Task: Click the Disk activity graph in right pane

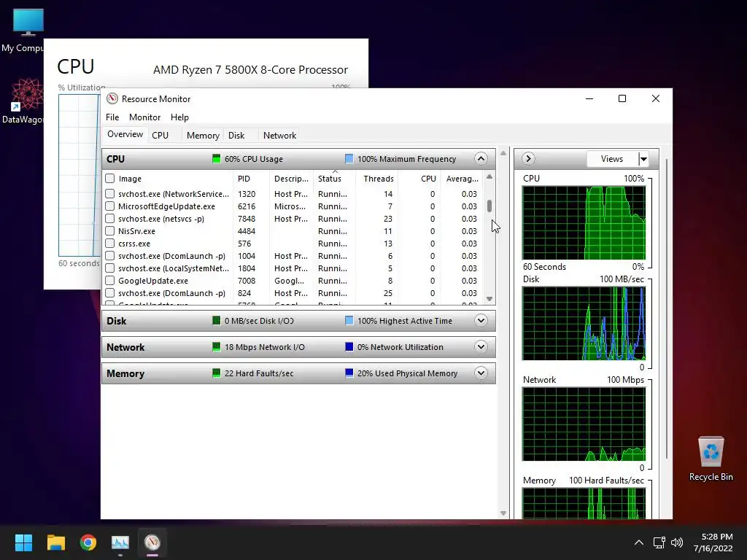Action: coord(584,323)
